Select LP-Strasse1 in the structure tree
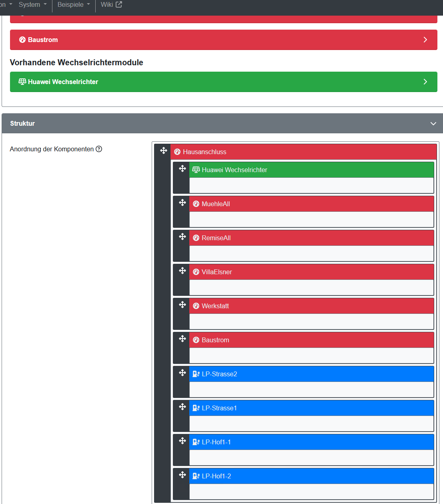Viewport: 443px width, 504px height. [x=311, y=408]
